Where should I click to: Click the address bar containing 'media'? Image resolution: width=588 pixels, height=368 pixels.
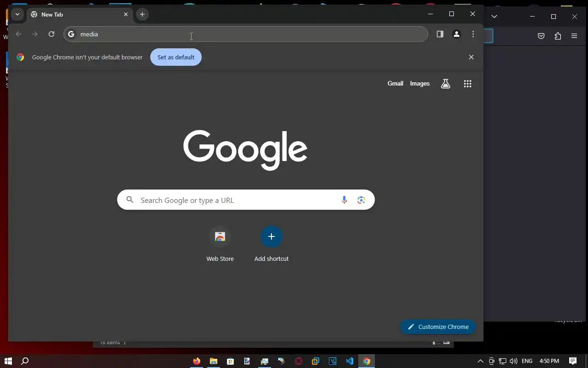pos(246,34)
